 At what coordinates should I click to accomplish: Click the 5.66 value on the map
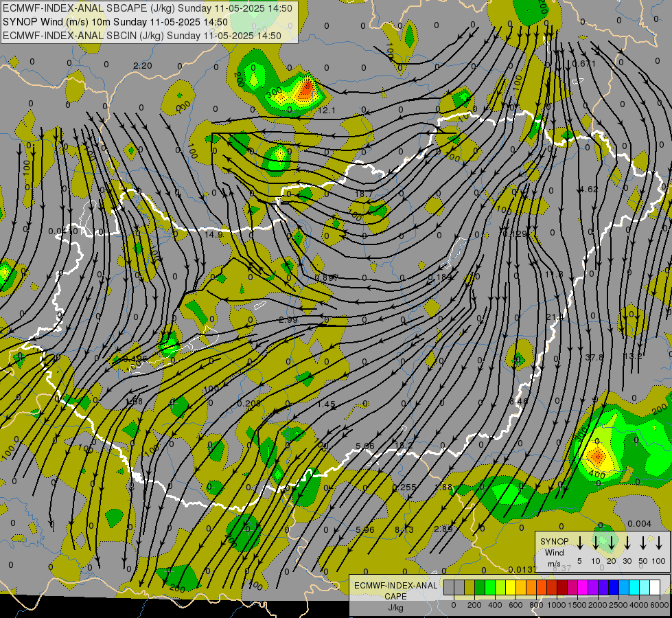tap(365, 446)
